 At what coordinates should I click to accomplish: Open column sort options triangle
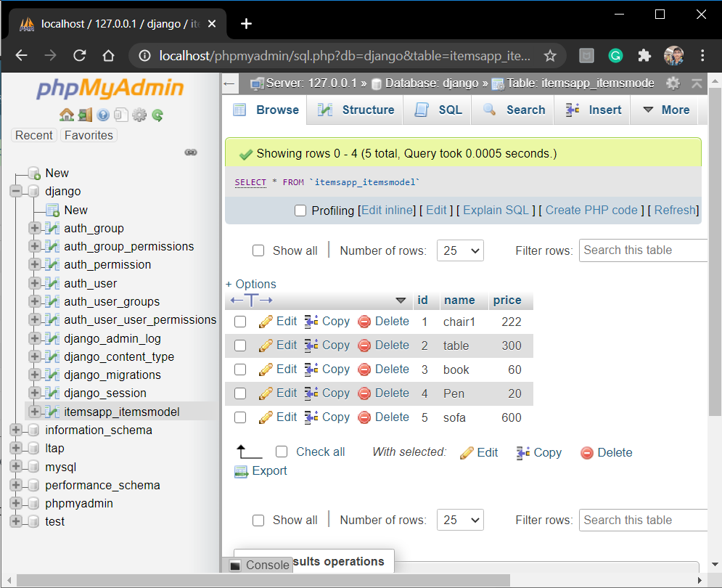(x=401, y=301)
